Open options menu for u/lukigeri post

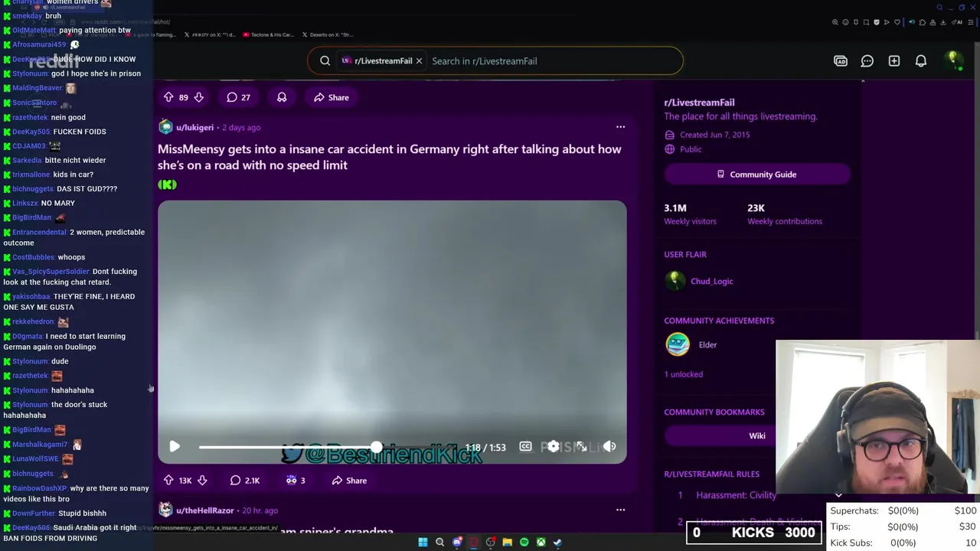[621, 127]
